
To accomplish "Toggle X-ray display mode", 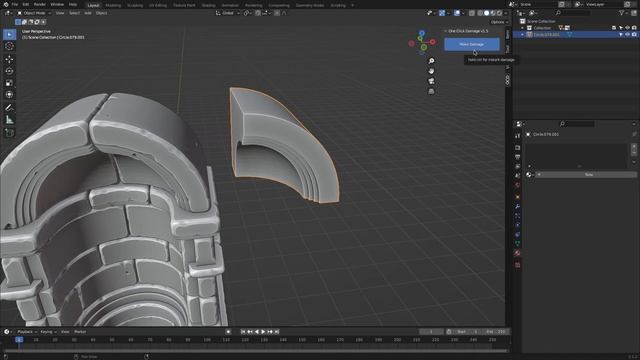I will click(472, 13).
